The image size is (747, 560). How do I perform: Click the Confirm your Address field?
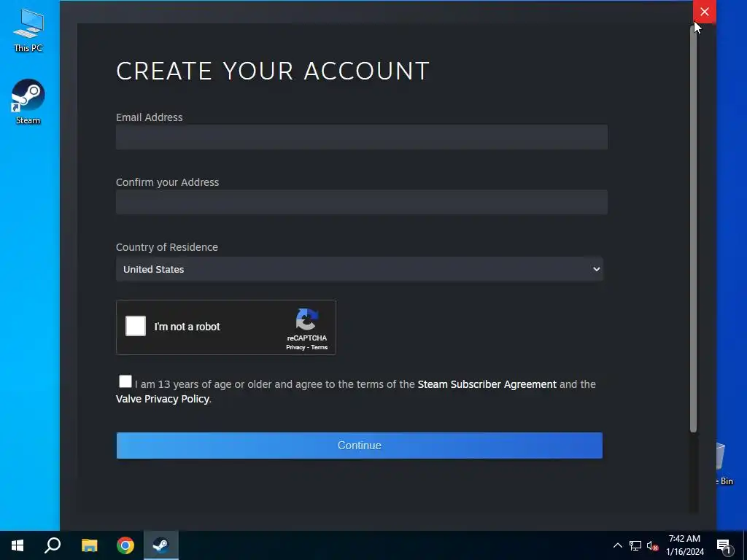362,202
